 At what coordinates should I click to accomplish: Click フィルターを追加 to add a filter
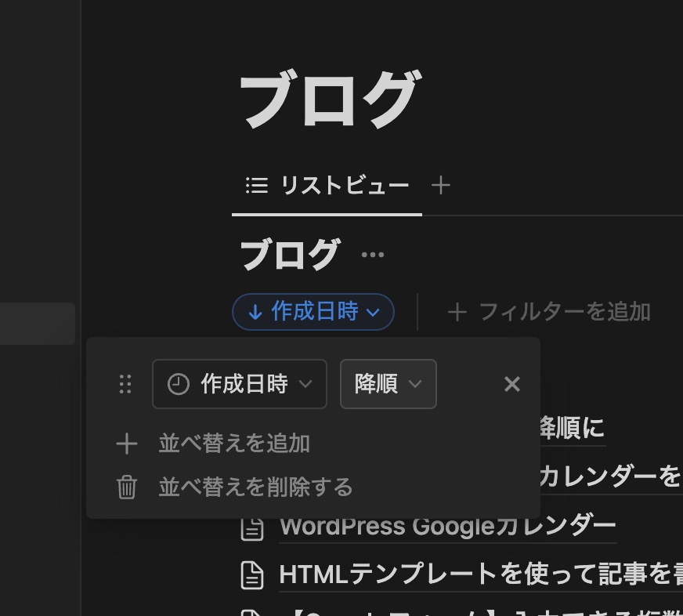click(x=550, y=312)
